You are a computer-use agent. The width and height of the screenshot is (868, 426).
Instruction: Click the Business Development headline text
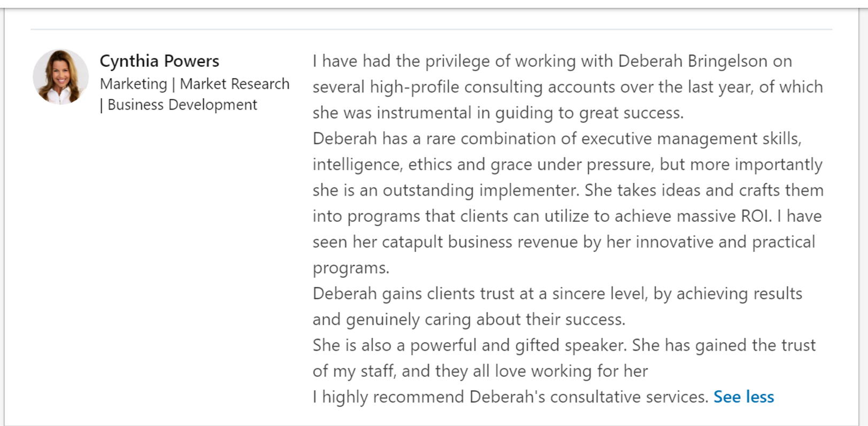pyautogui.click(x=182, y=105)
